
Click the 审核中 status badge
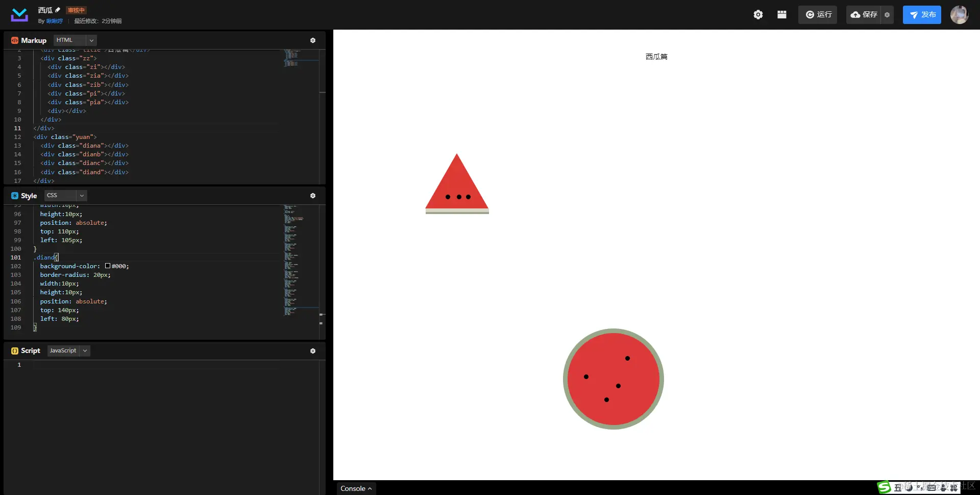[76, 10]
